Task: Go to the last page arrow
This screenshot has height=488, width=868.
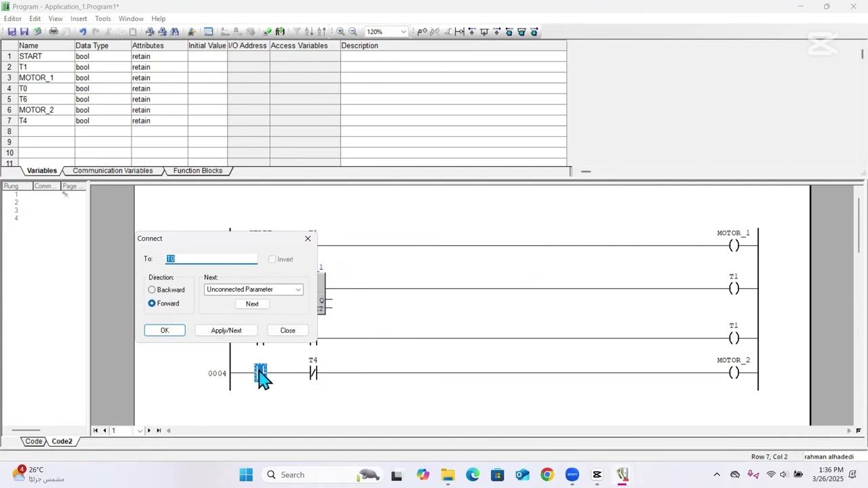Action: click(159, 430)
